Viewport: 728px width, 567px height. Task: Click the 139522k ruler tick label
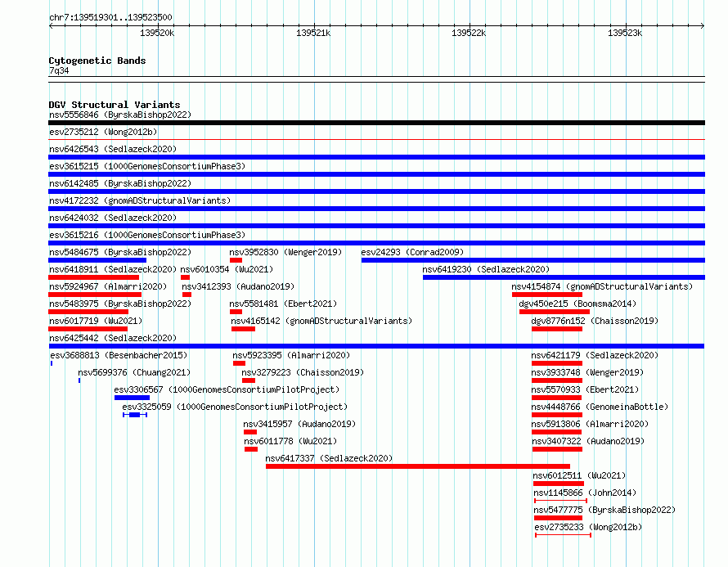click(x=469, y=33)
